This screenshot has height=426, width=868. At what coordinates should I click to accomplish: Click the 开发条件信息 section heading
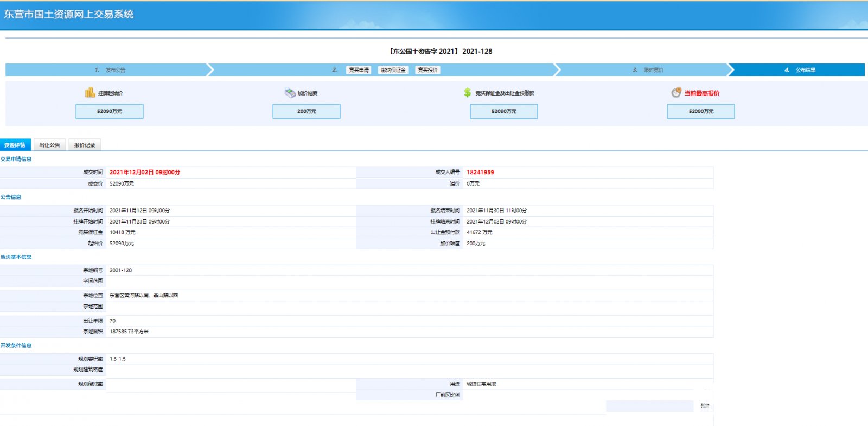(16, 345)
